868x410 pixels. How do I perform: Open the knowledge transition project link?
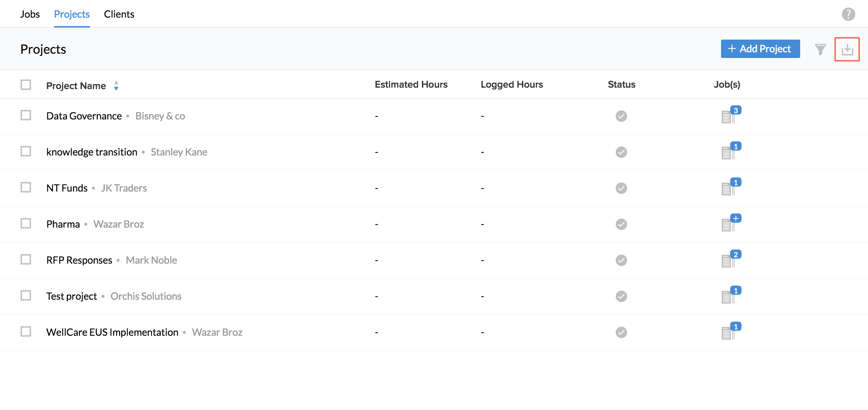click(92, 152)
